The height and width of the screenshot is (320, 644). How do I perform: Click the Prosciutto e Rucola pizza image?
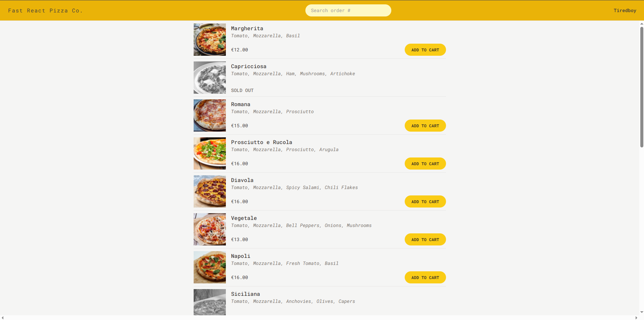click(209, 153)
